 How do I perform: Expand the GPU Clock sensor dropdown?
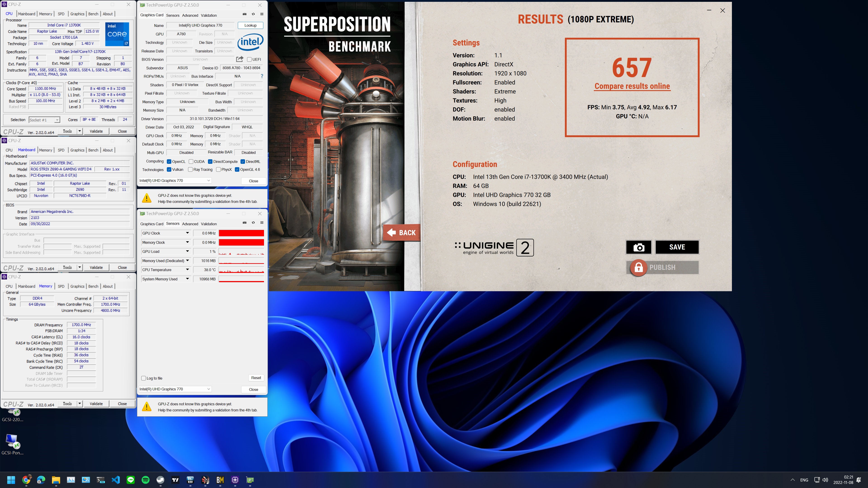pos(188,233)
